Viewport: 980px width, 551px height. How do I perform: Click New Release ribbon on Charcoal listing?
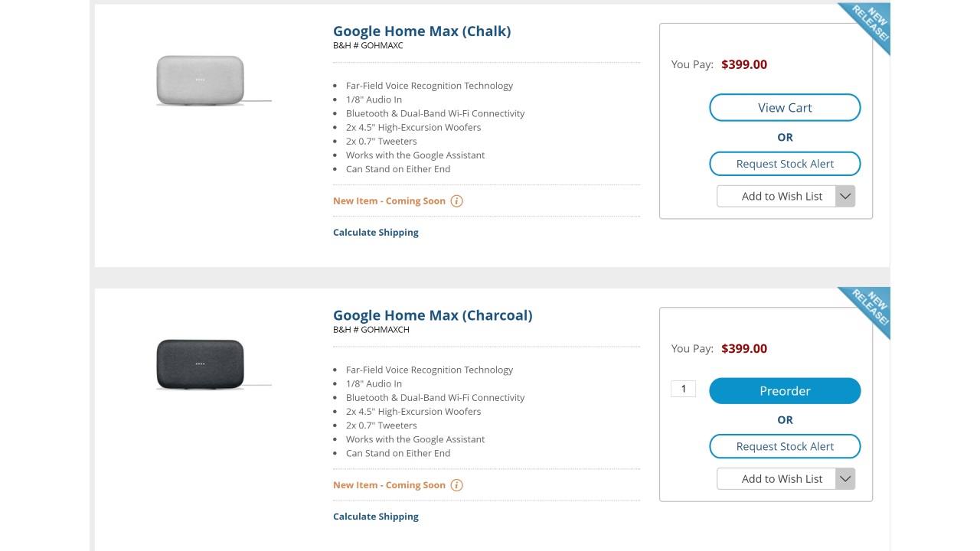coord(869,308)
